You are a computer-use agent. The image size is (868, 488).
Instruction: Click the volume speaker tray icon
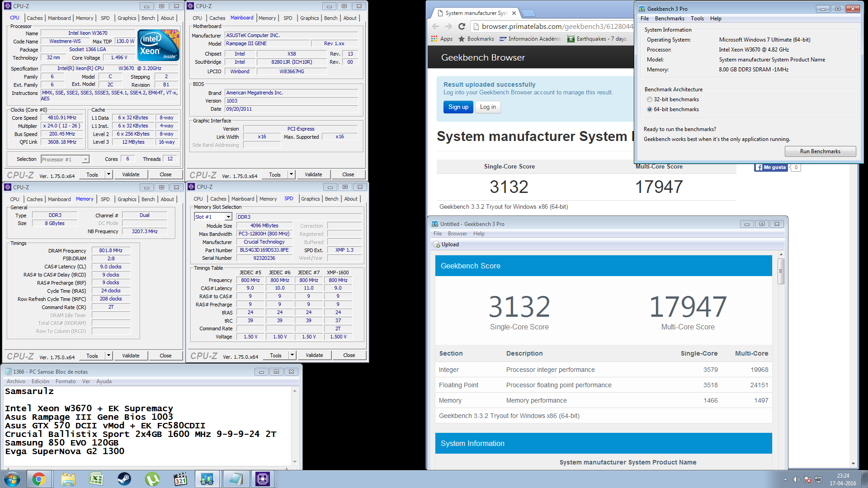[797, 479]
